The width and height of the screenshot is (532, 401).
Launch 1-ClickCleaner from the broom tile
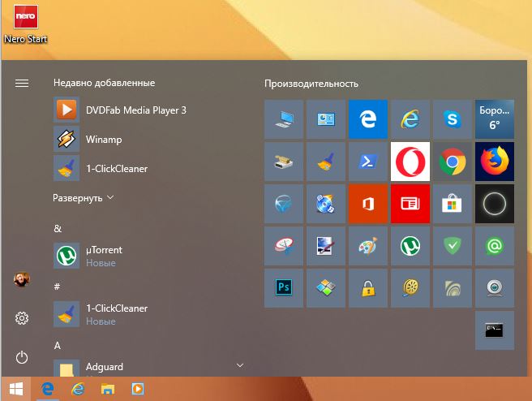326,162
